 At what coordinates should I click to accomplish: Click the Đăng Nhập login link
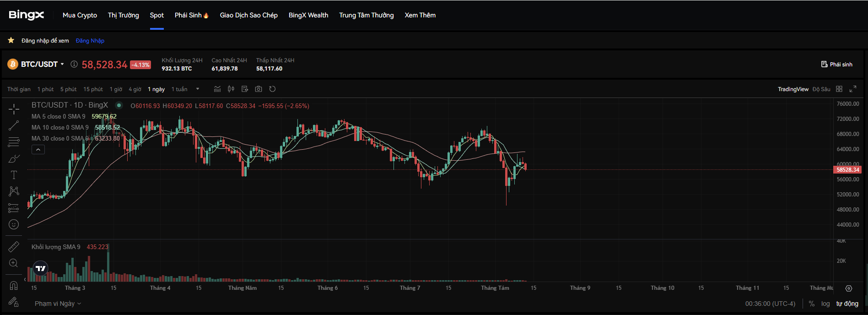(90, 41)
